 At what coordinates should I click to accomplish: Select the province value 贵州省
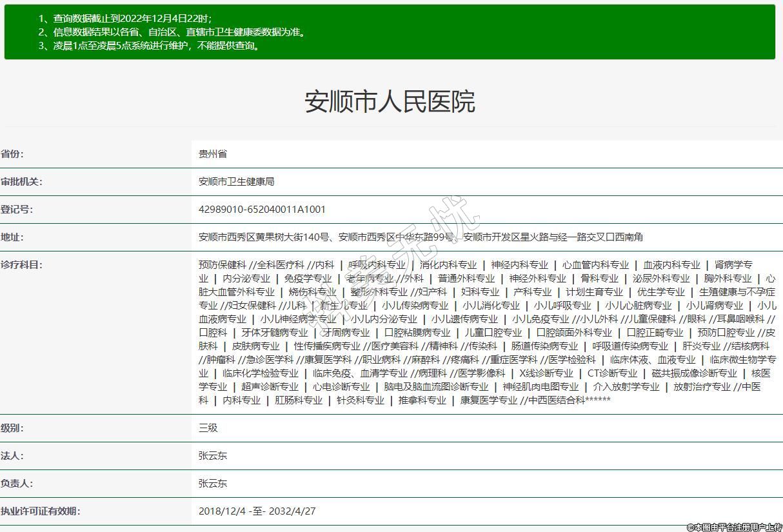pyautogui.click(x=213, y=154)
